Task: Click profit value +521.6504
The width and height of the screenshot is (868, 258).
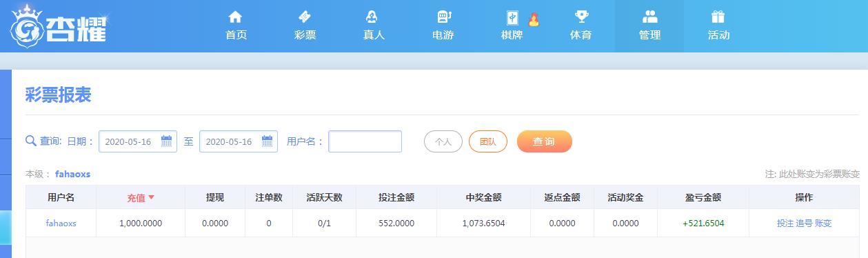Action: click(703, 223)
